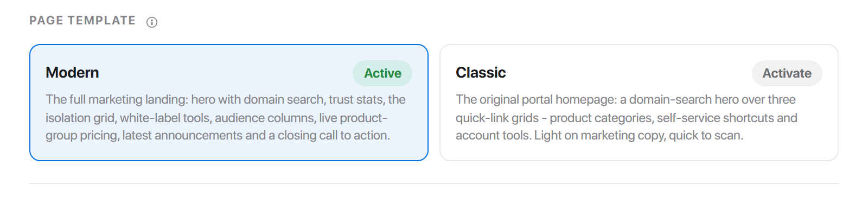This screenshot has width=868, height=203.
Task: Click the Classic template description paragraph
Action: 627,117
